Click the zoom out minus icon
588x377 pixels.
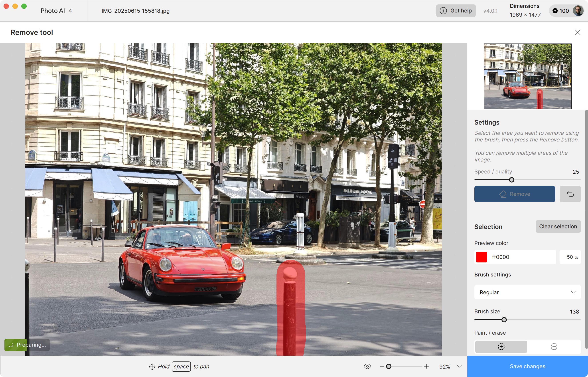tap(382, 366)
